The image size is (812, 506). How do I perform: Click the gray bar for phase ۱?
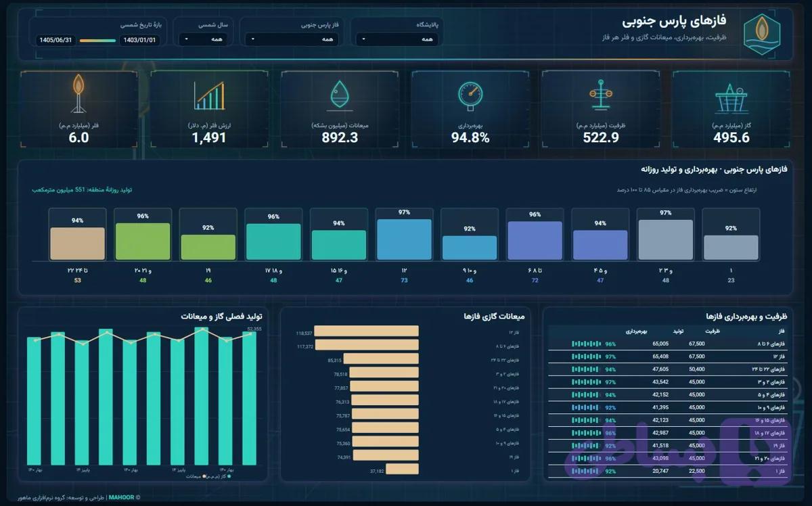[731, 248]
